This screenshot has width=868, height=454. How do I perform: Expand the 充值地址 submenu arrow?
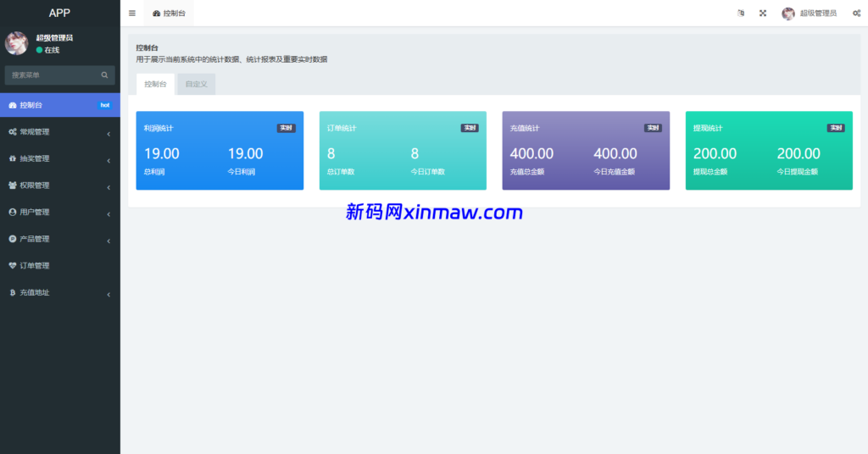click(x=108, y=295)
